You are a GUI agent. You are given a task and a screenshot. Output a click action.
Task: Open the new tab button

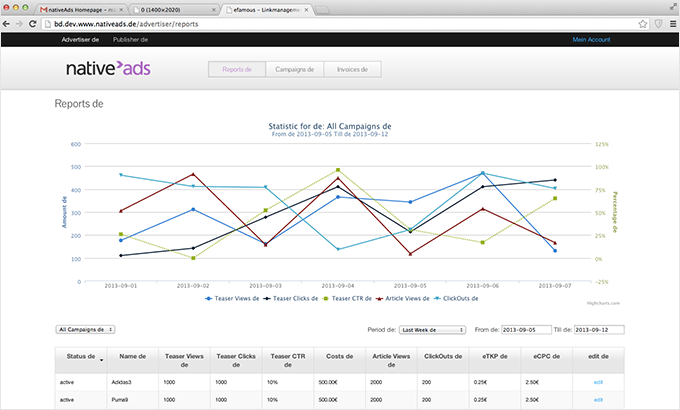coord(322,8)
